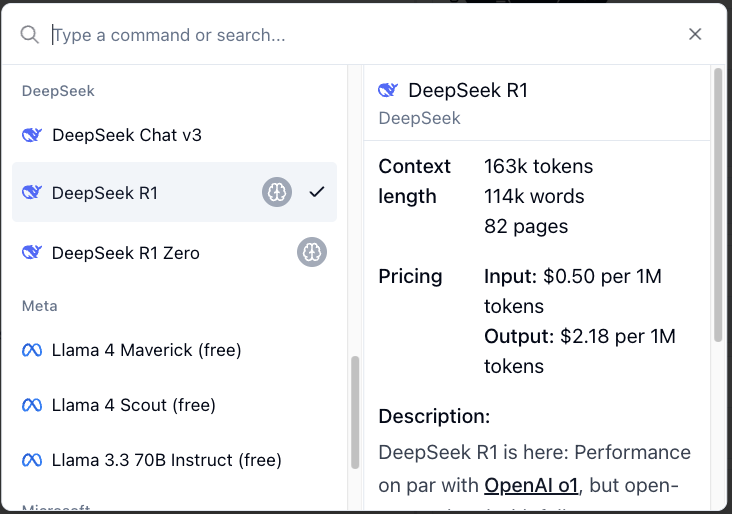The image size is (732, 514).
Task: Click the Meta logo beside Llama 4 Scout
Action: [x=32, y=405]
